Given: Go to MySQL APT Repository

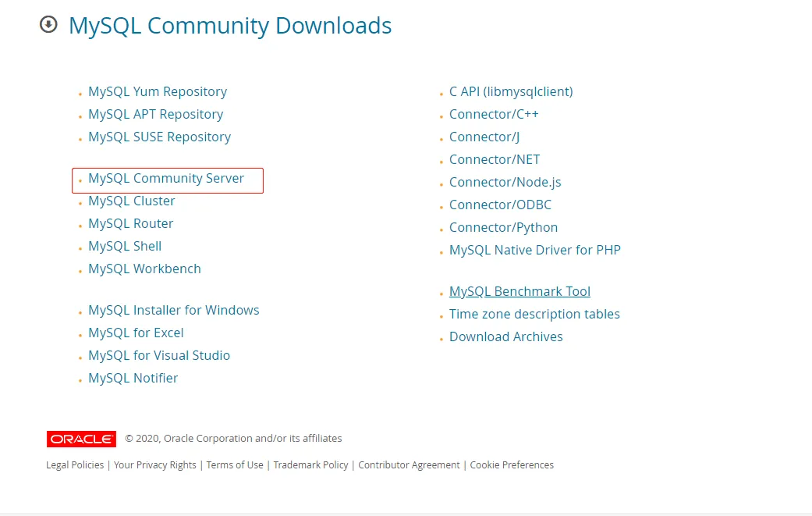Looking at the screenshot, I should pyautogui.click(x=155, y=115).
